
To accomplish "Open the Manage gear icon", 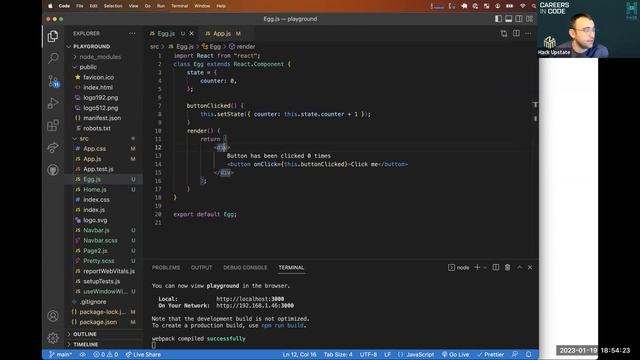I will point(53,338).
